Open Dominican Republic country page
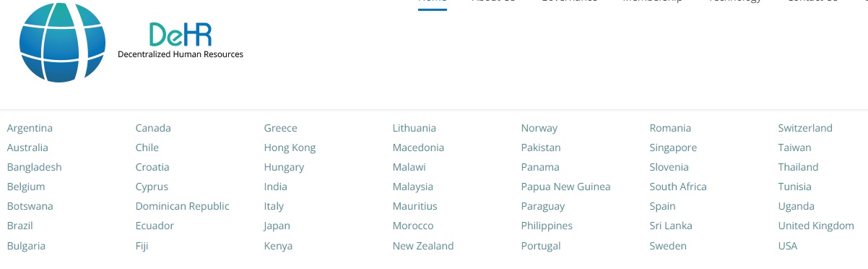The height and width of the screenshot is (269, 868). [182, 206]
